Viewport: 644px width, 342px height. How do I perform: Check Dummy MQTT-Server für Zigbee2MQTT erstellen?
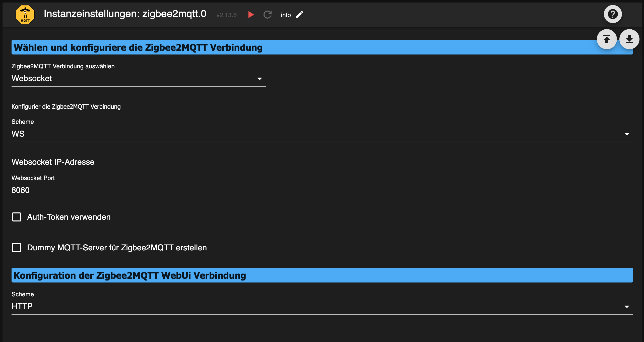(17, 248)
